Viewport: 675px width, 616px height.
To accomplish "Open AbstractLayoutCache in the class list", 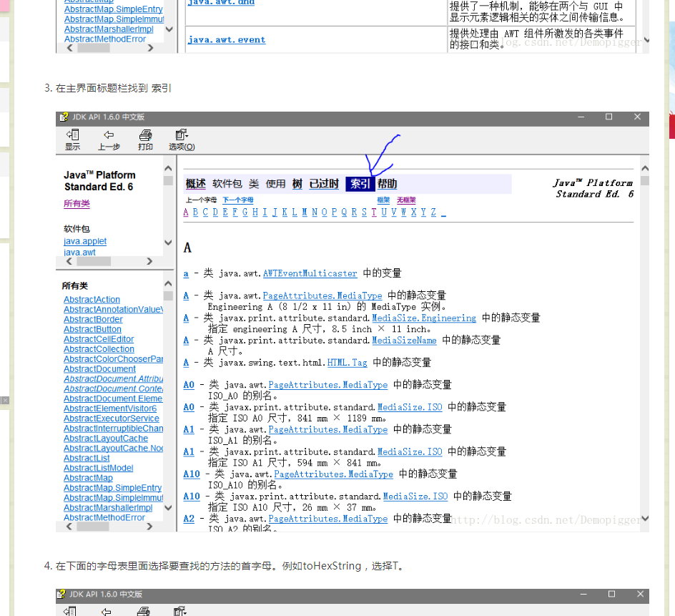I will tap(106, 438).
